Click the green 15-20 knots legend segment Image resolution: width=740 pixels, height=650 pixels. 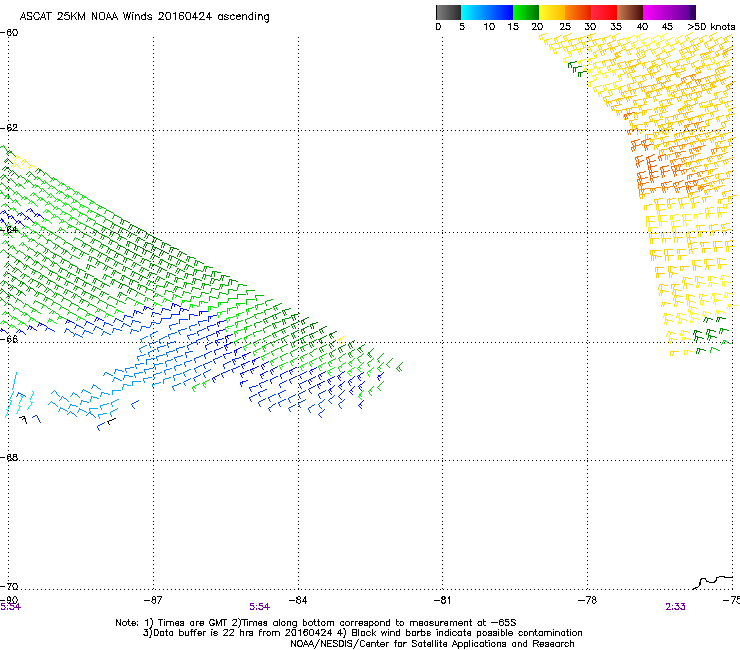[526, 12]
